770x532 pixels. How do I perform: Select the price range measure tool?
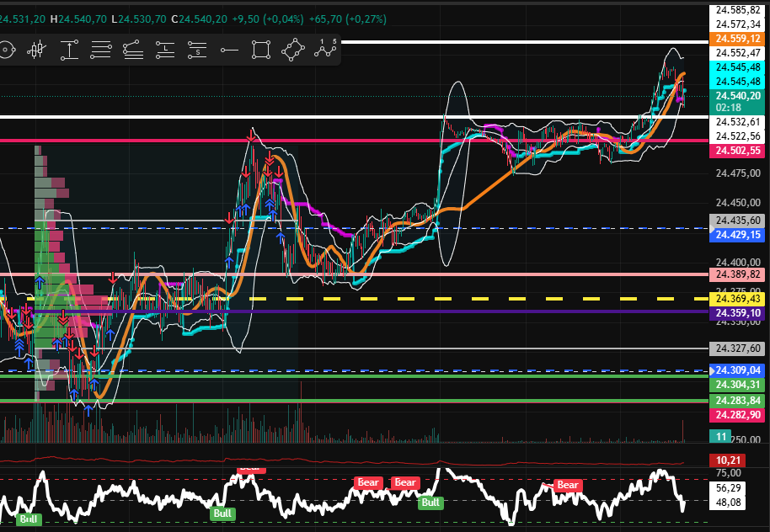(x=68, y=51)
